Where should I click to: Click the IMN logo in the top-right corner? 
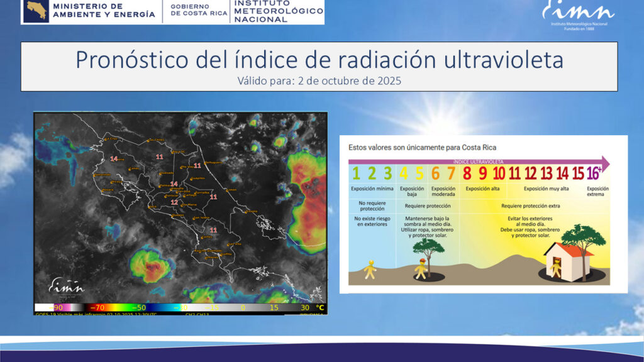pyautogui.click(x=578, y=13)
